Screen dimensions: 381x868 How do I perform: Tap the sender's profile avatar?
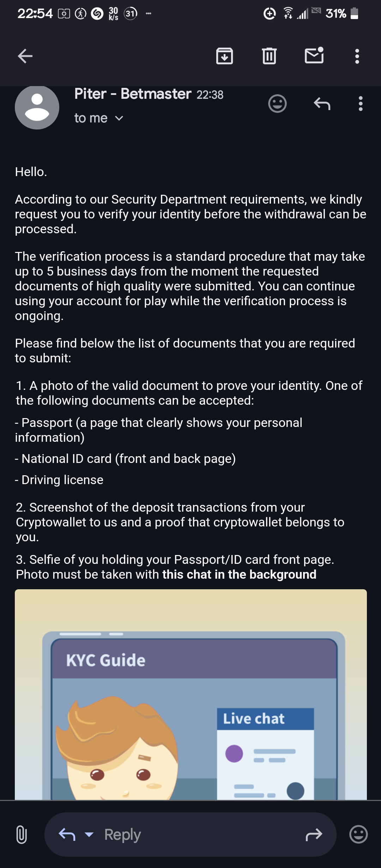point(37,107)
